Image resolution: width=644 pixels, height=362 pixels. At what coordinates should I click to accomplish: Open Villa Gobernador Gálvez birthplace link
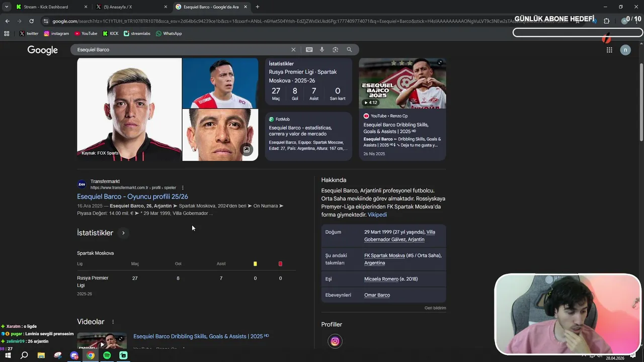(x=399, y=236)
